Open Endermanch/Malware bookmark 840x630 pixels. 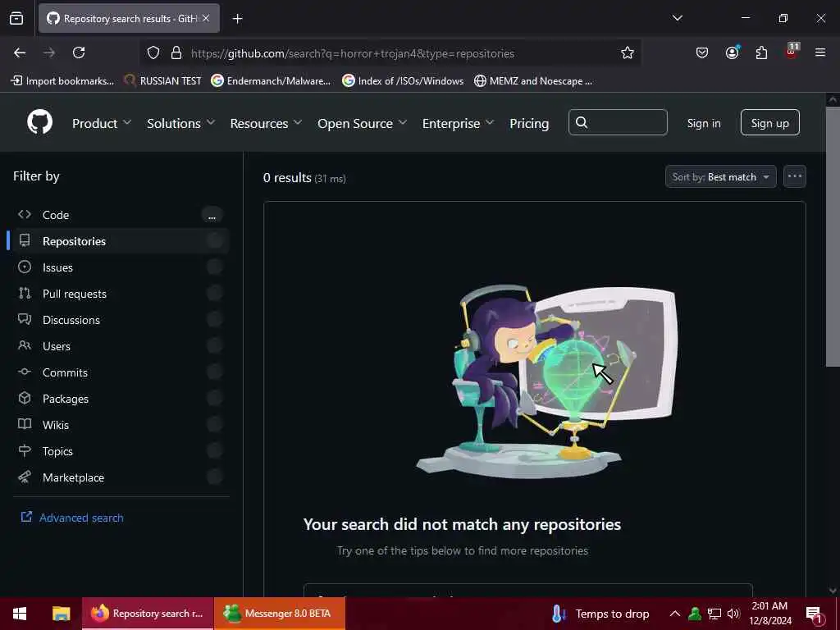[x=271, y=81]
